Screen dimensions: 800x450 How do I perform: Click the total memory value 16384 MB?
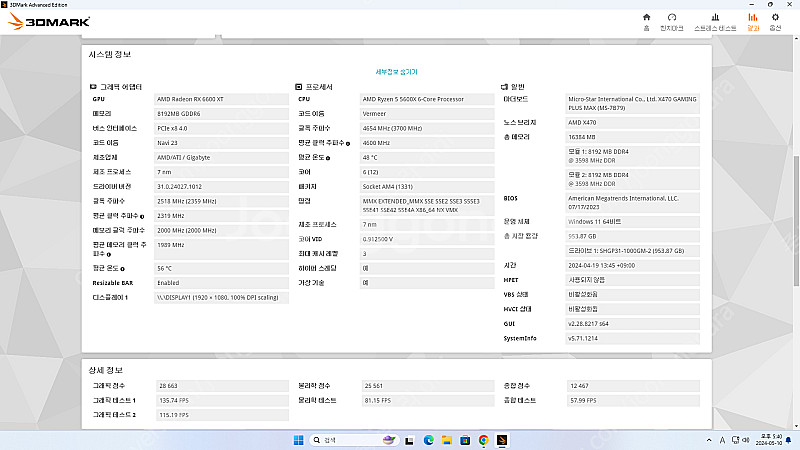pyautogui.click(x=633, y=137)
